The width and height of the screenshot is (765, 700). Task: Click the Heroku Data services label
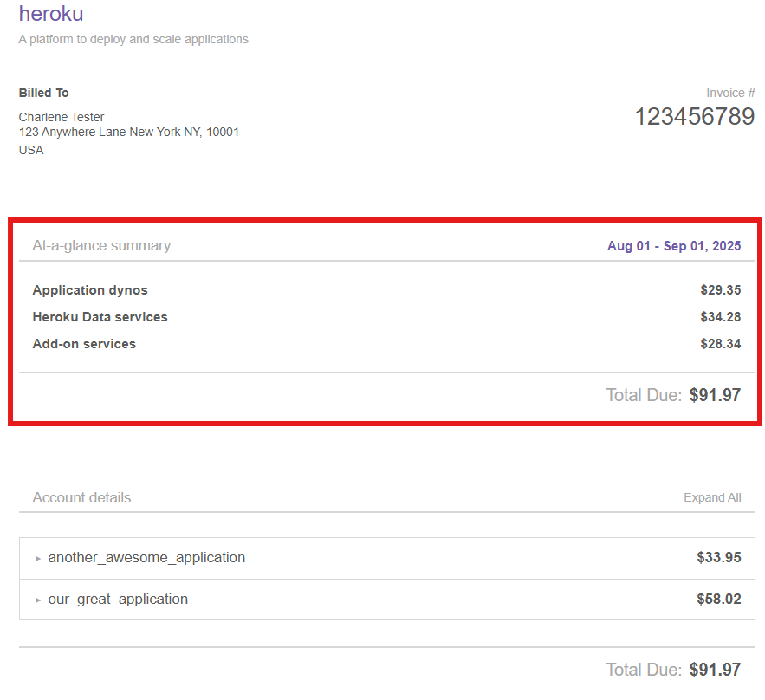click(x=100, y=317)
